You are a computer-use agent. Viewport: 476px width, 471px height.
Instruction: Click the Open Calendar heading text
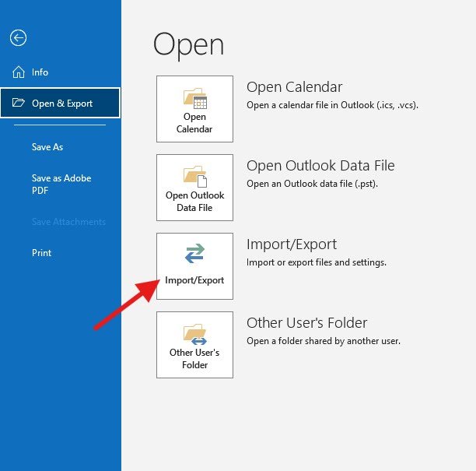coord(294,87)
